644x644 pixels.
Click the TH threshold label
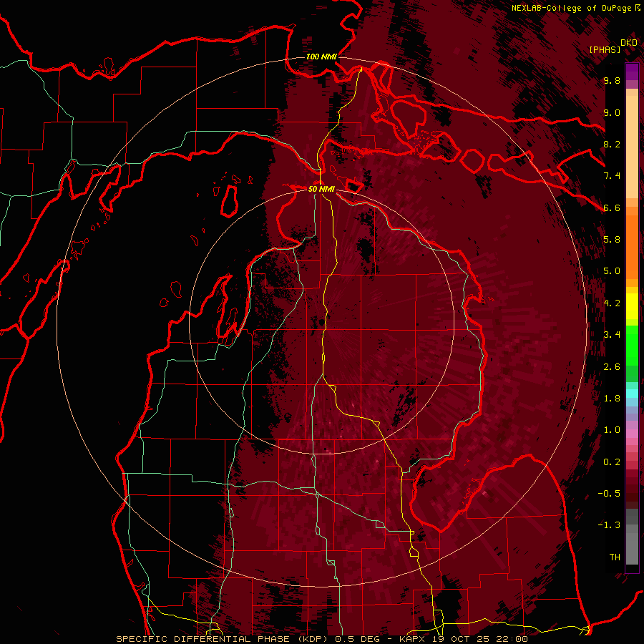615,557
